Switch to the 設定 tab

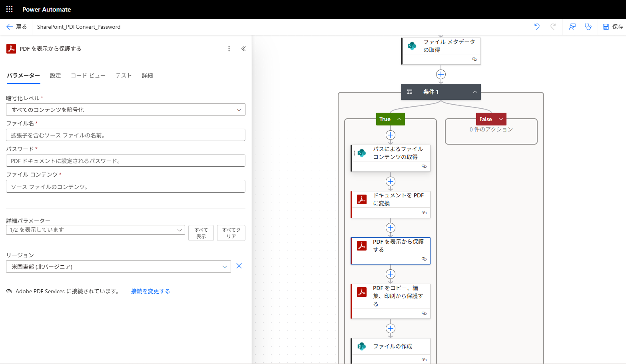click(56, 76)
